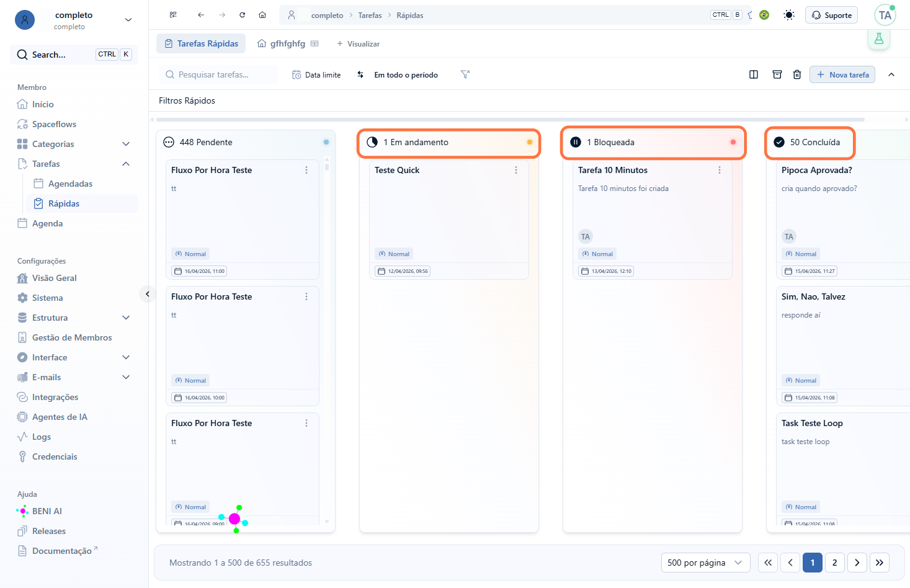Viewport: 910px width, 588px height.
Task: Click the archive box icon in toolbar
Action: point(777,74)
